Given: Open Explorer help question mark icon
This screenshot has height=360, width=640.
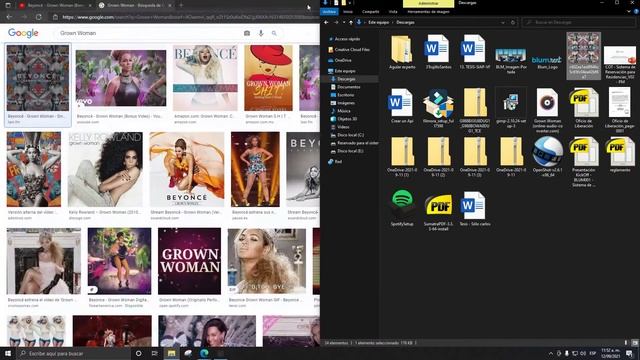Looking at the screenshot, I should coord(636,12).
